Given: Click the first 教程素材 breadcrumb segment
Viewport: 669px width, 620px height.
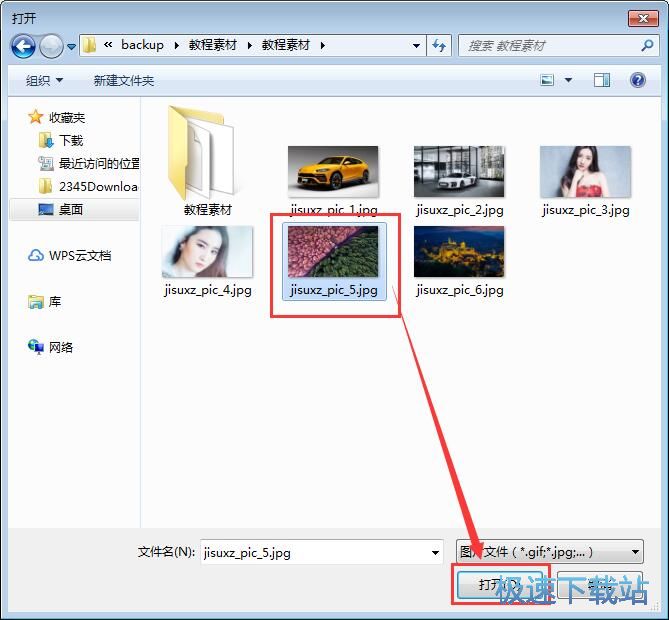Looking at the screenshot, I should point(212,45).
